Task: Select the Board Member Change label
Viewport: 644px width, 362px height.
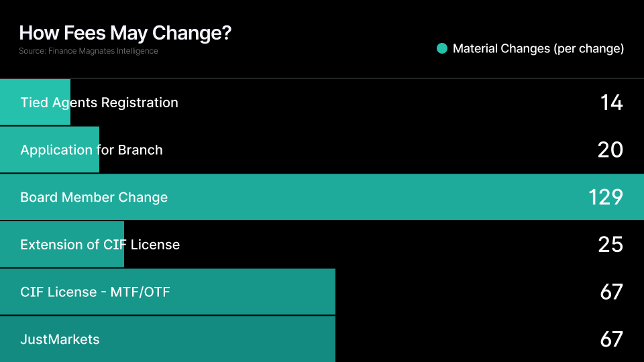Action: click(94, 197)
